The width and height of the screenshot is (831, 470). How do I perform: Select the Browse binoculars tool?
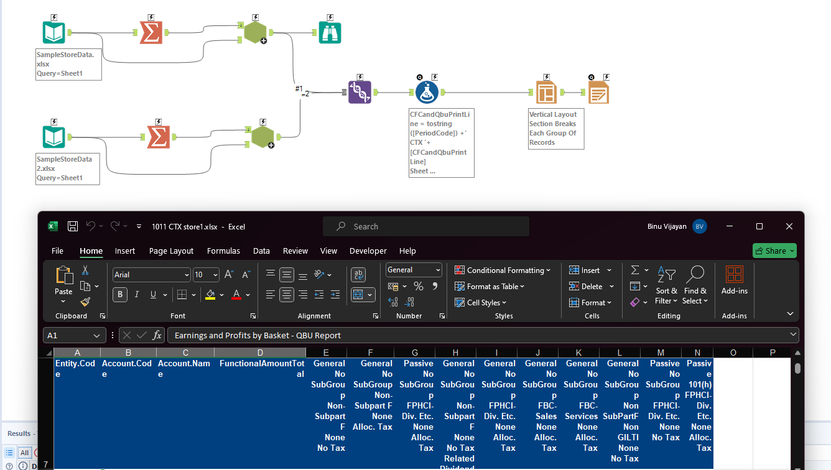[330, 33]
